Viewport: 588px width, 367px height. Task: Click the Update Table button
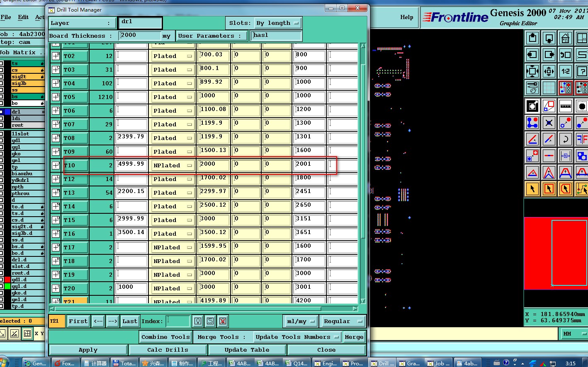[247, 350]
